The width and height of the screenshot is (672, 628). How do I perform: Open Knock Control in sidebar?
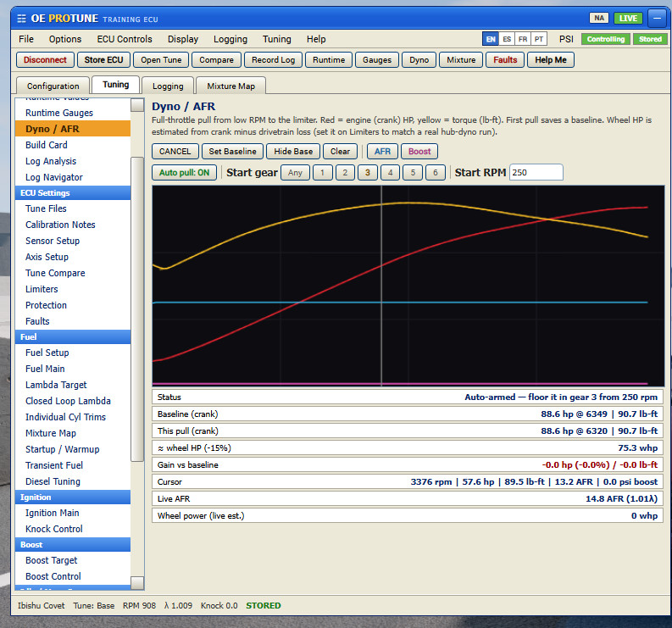[x=73, y=529]
